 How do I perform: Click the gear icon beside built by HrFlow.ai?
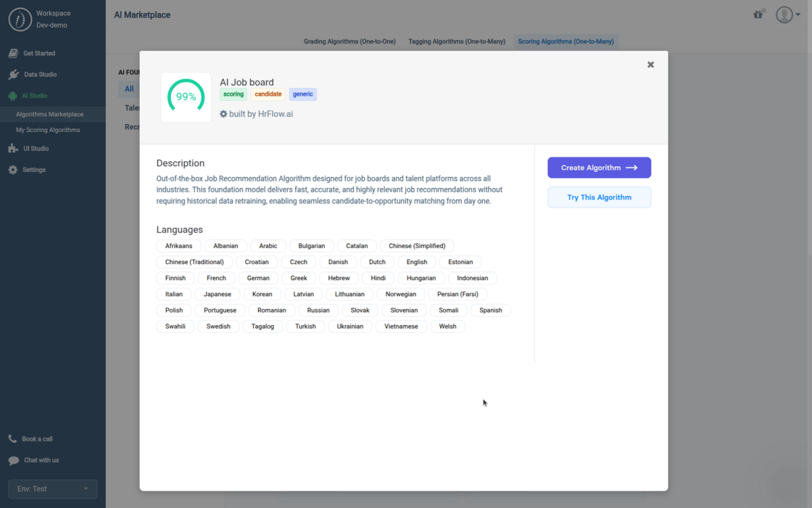pyautogui.click(x=223, y=113)
